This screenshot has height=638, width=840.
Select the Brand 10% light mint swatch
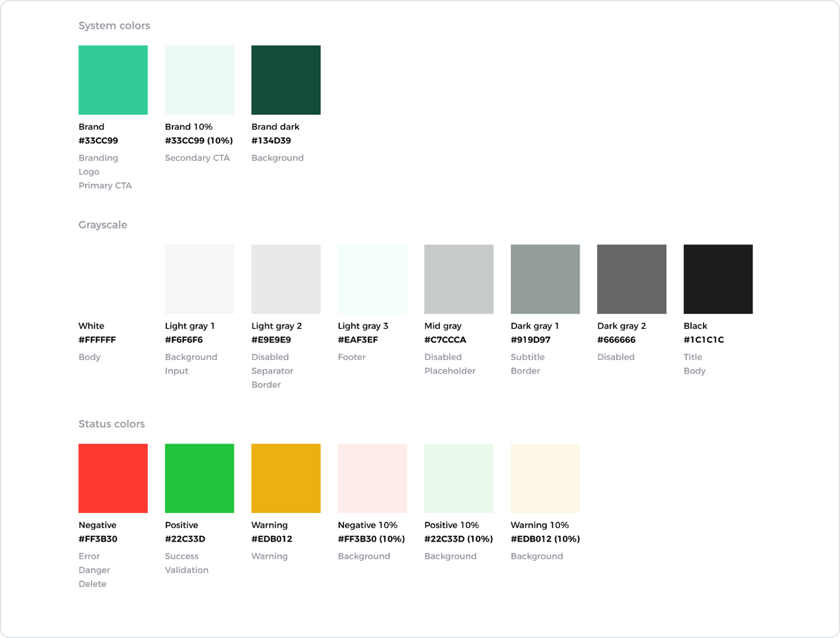coord(199,80)
